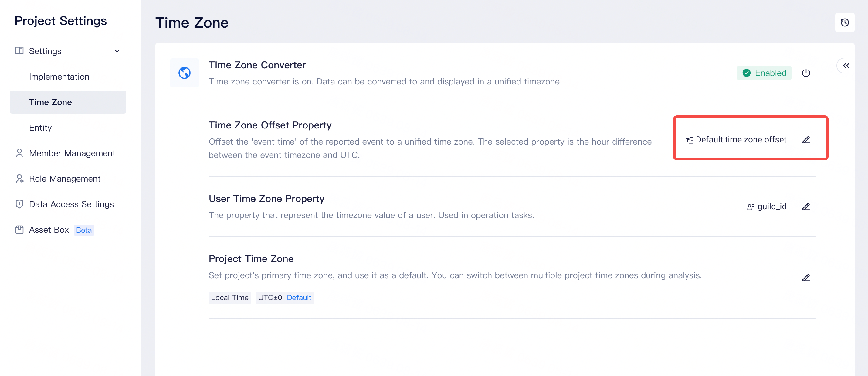This screenshot has width=868, height=376.
Task: Click the Settings panel icon in sidebar
Action: (x=19, y=51)
